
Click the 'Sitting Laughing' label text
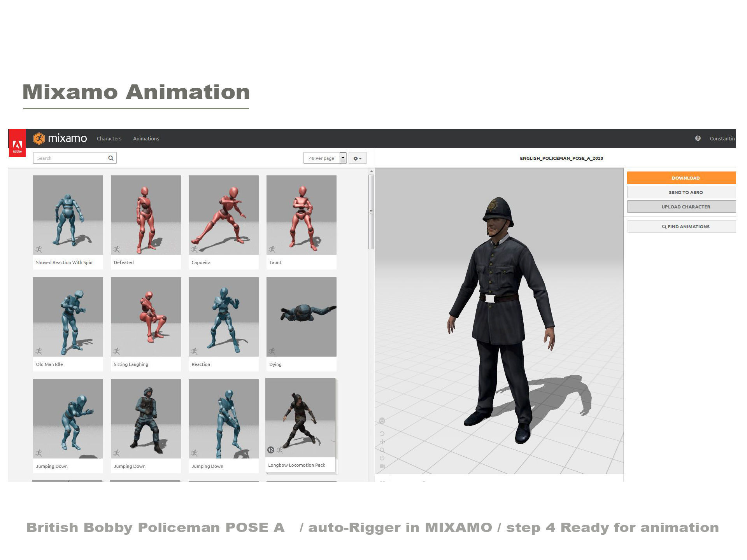point(131,364)
